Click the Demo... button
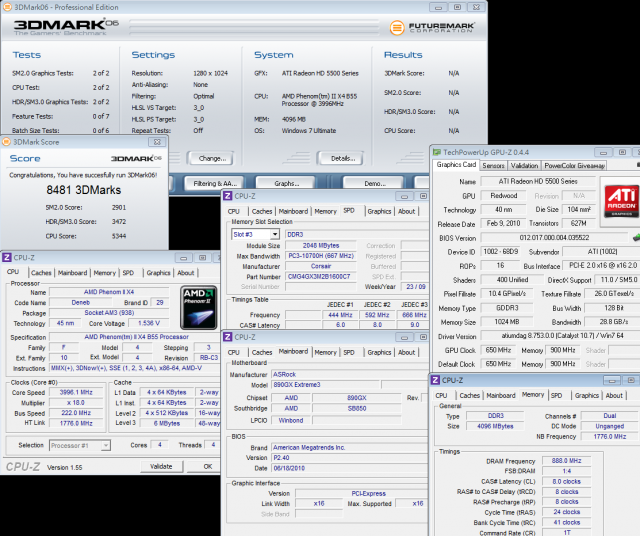 375,183
